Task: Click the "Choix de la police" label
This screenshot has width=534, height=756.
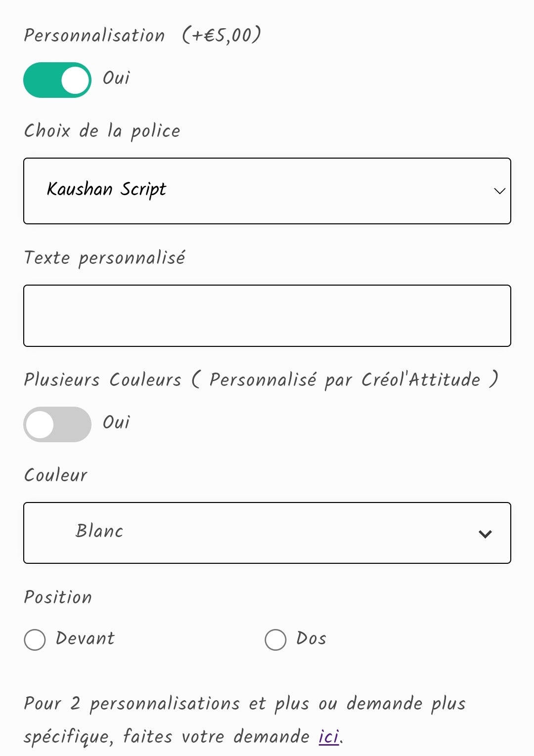Action: [102, 131]
